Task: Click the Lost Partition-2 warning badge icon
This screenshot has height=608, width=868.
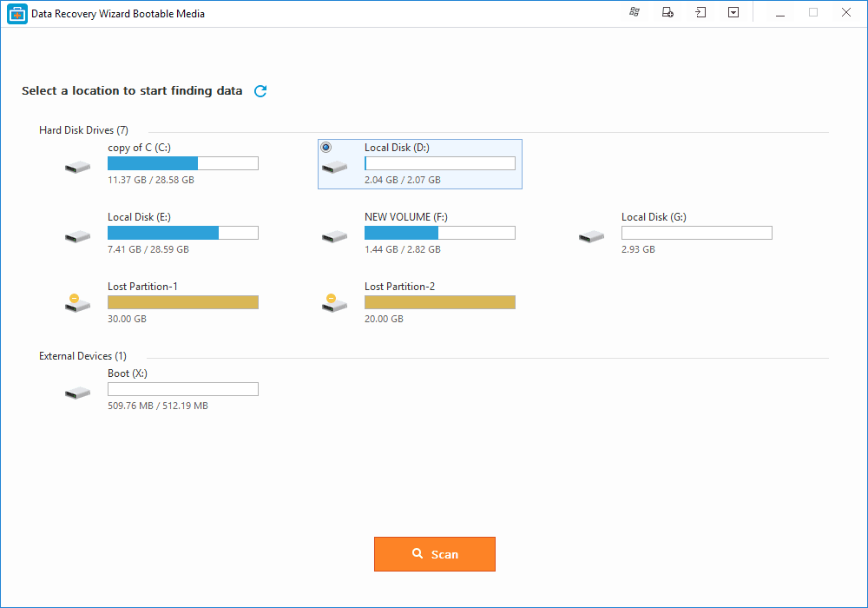Action: pyautogui.click(x=331, y=297)
